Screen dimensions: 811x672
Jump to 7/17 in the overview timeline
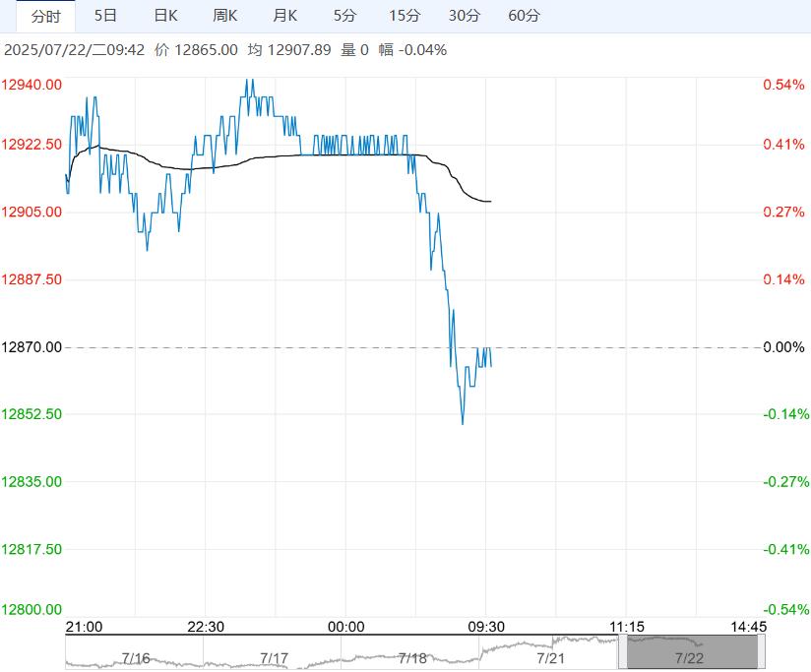[x=274, y=656]
